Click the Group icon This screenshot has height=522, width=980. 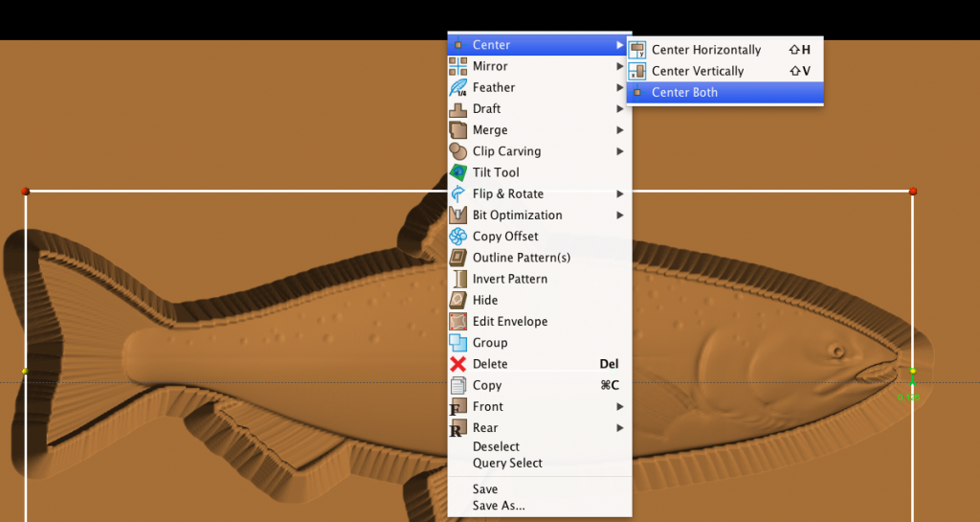(x=458, y=343)
